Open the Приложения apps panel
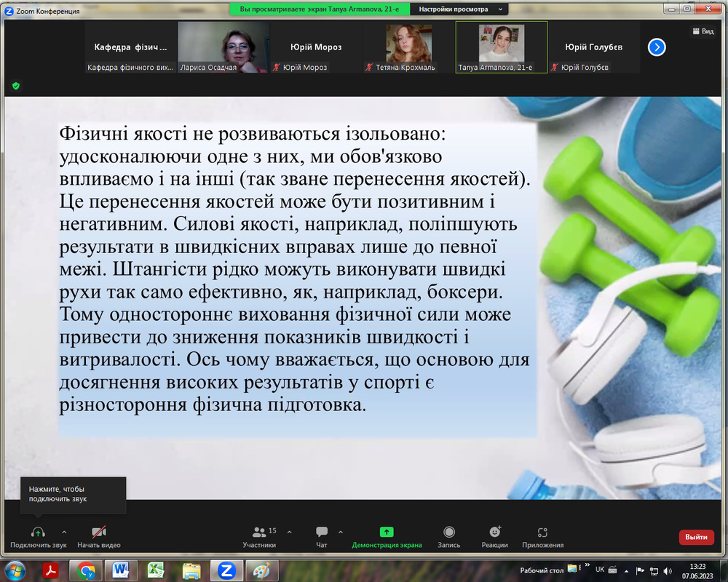Image resolution: width=728 pixels, height=582 pixels. pos(542,537)
